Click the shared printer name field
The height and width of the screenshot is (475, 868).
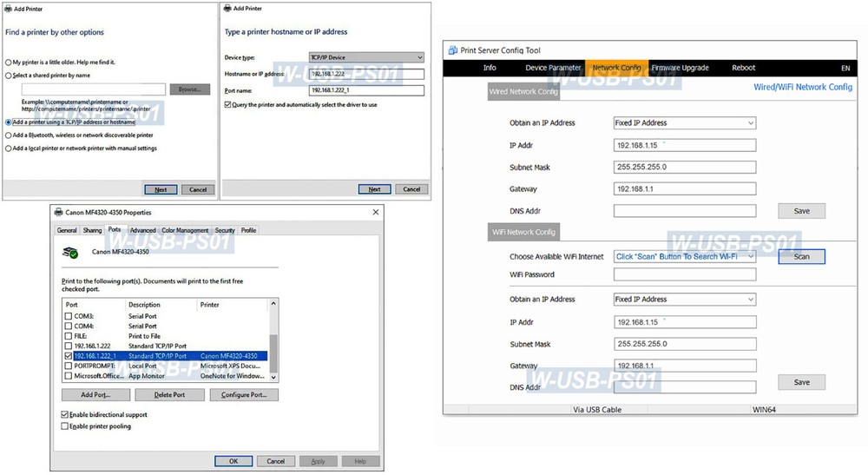[x=94, y=89]
